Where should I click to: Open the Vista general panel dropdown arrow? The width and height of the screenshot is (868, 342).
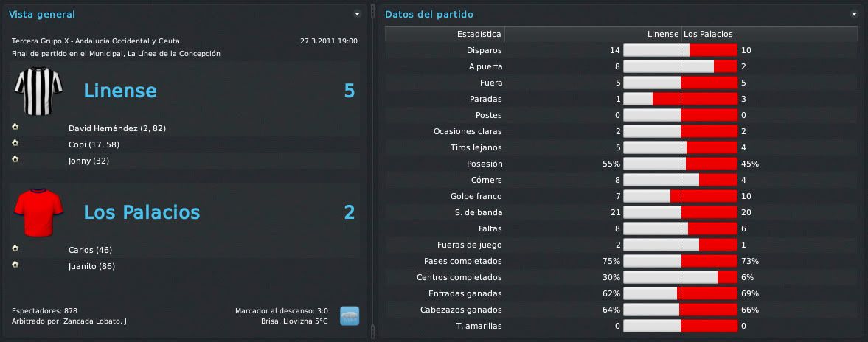tap(357, 15)
